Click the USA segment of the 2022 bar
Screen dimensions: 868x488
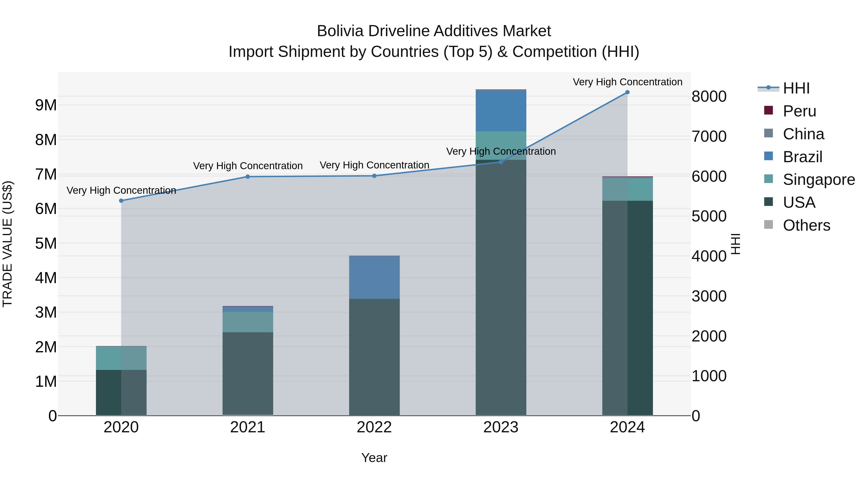(374, 357)
